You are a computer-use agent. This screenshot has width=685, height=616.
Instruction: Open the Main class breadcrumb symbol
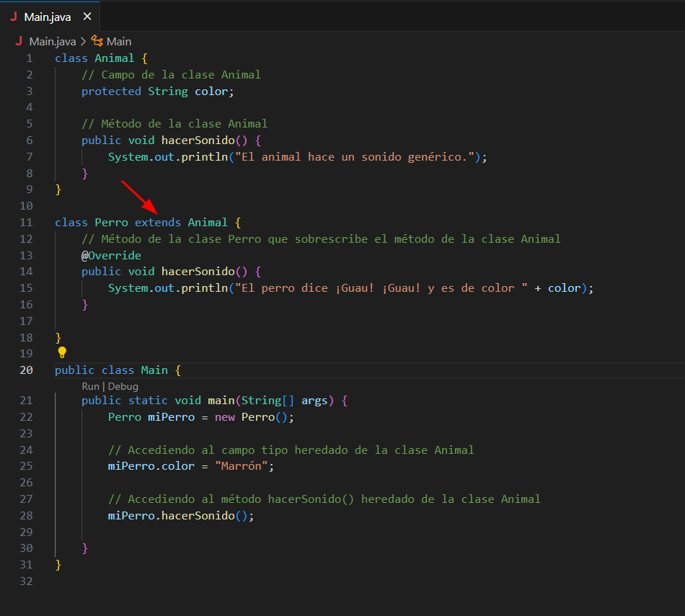click(119, 42)
